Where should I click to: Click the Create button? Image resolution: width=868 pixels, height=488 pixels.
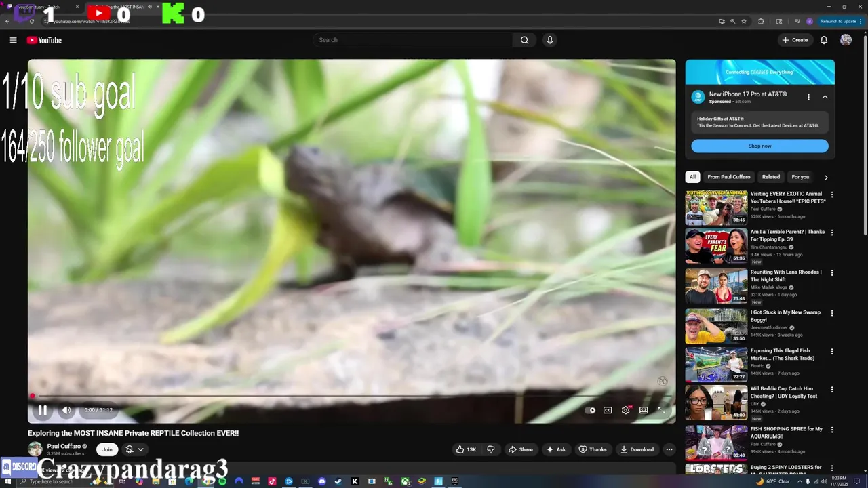click(795, 40)
